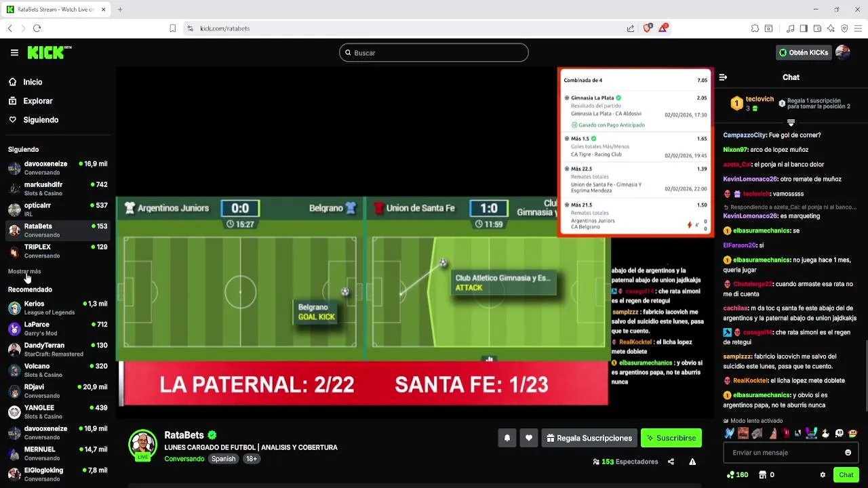Open the channel shop icon
The image size is (868, 488).
(762, 475)
